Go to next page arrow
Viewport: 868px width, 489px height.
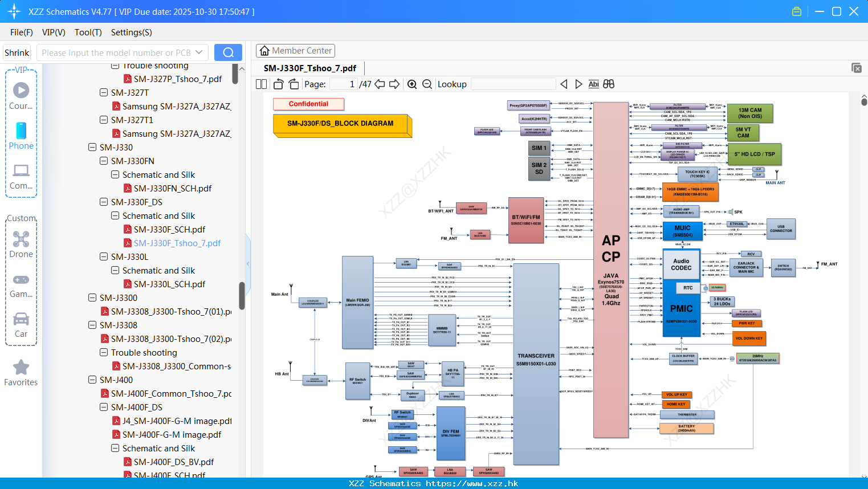point(394,84)
